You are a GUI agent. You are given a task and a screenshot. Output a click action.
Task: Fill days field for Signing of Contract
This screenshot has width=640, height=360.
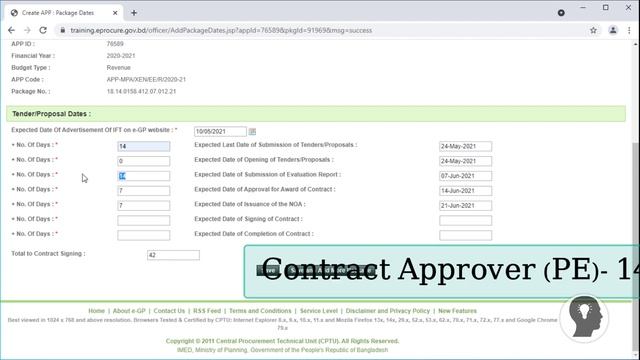(144, 220)
